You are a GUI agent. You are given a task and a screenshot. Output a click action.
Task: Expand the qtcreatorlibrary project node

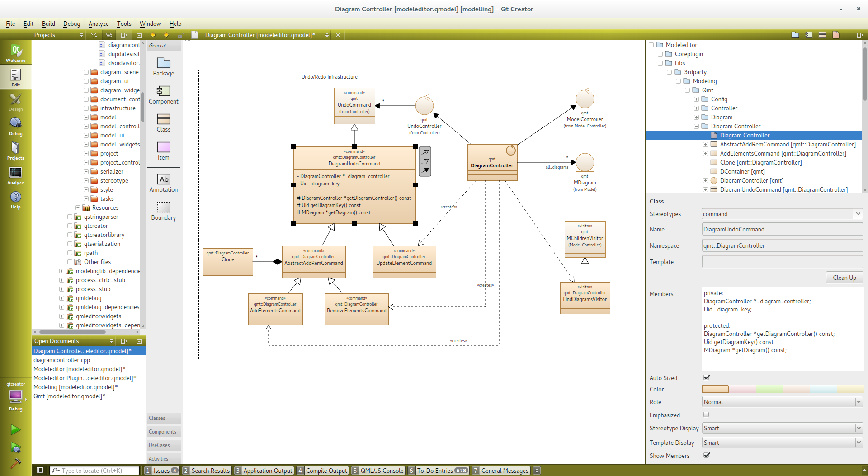click(x=70, y=235)
